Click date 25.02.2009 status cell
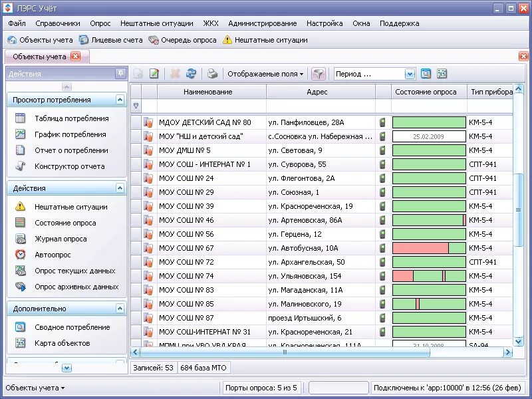The width and height of the screenshot is (532, 399). [429, 136]
